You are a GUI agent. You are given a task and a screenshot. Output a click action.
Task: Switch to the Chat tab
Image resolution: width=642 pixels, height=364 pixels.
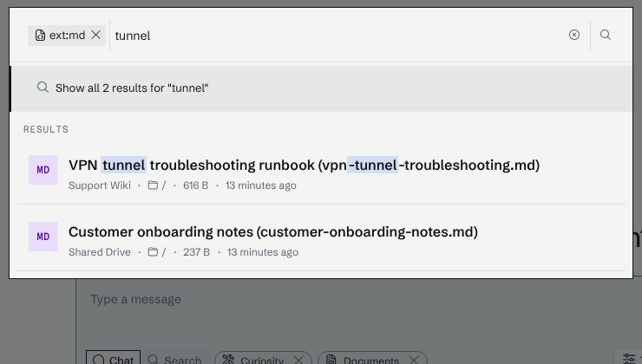(x=114, y=359)
